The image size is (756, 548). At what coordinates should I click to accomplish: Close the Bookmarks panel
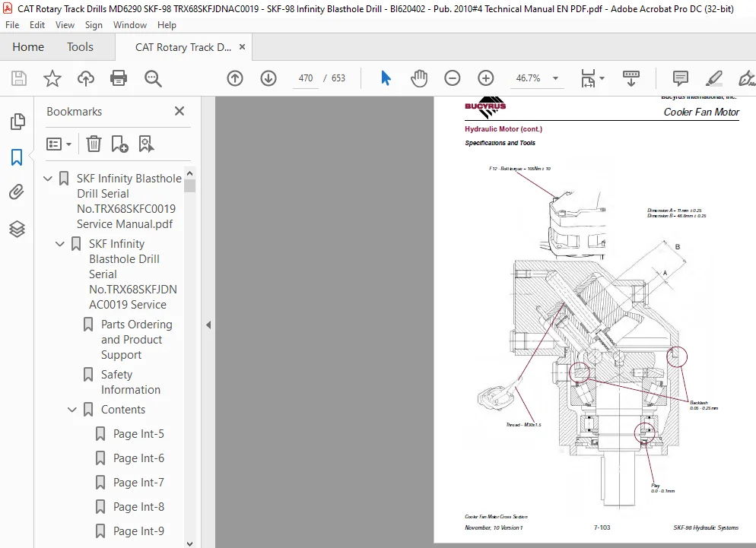(179, 111)
